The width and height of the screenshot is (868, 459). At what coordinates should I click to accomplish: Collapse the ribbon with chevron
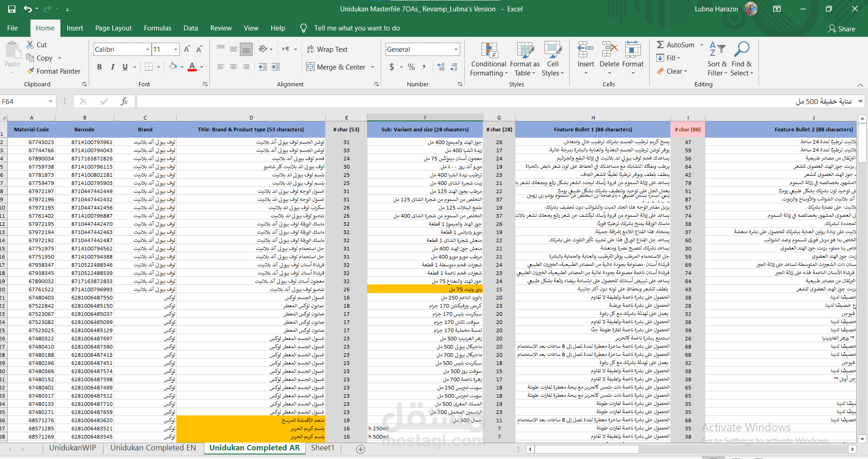(860, 85)
